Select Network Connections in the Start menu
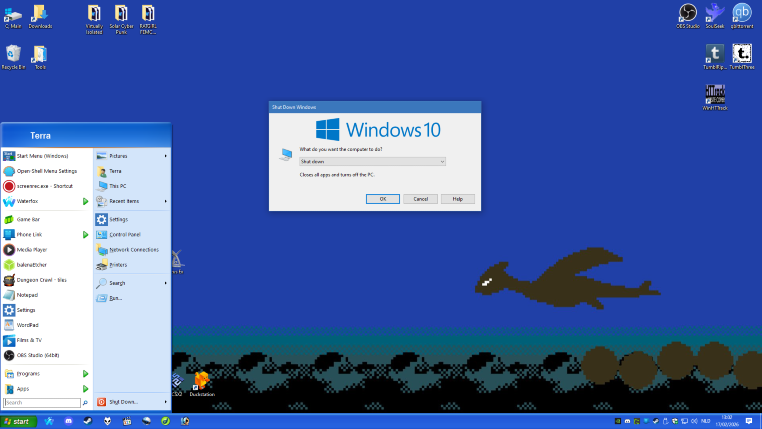Viewport: 762px width, 429px height. click(133, 249)
